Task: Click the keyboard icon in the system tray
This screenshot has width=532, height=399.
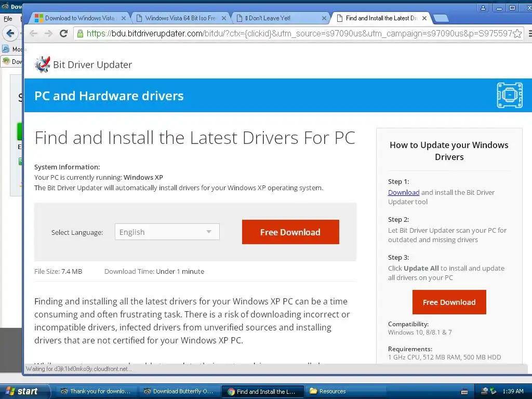Action: (x=464, y=392)
